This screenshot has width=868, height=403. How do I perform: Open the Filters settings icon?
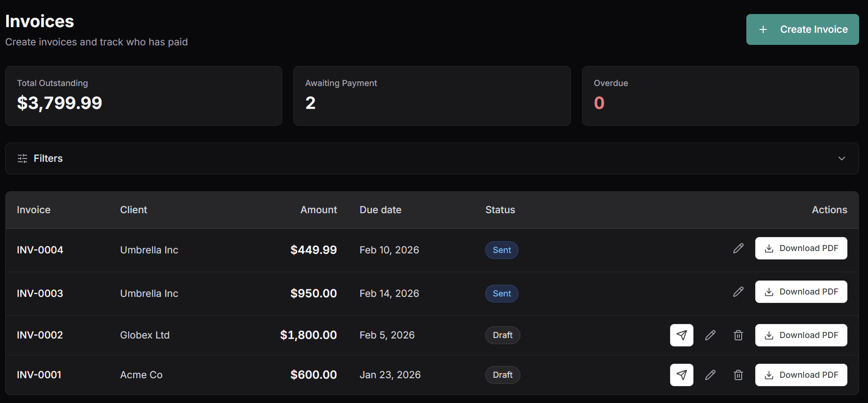[22, 158]
